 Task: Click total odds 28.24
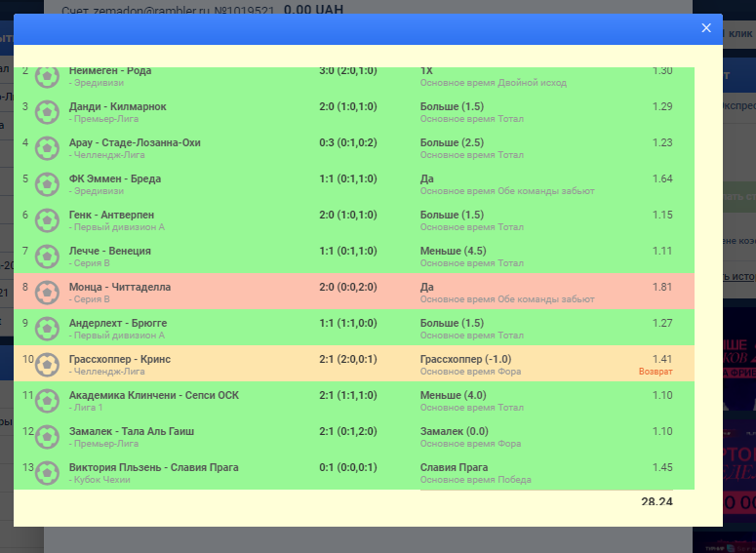(x=657, y=501)
